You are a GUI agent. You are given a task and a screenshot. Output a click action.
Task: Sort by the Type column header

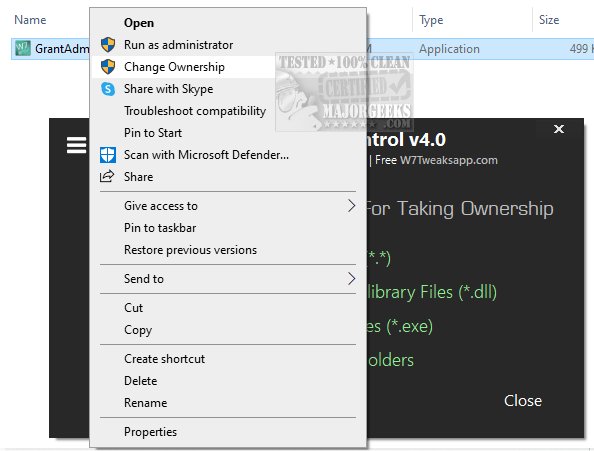[x=431, y=20]
